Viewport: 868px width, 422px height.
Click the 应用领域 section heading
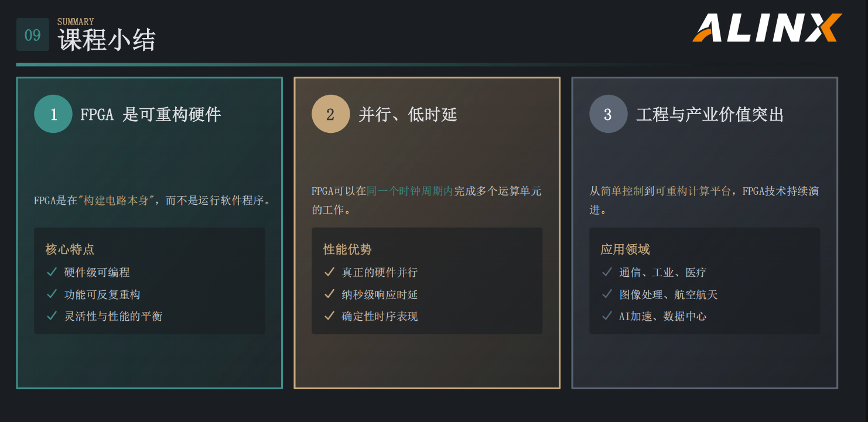coord(625,249)
